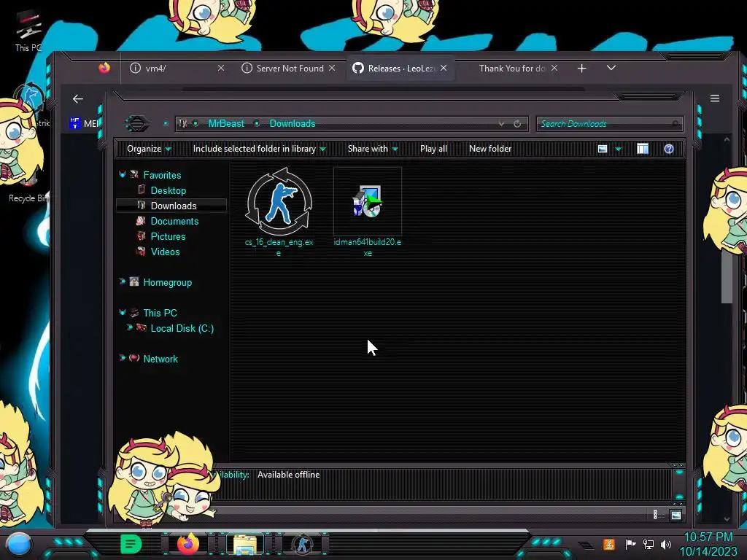Screen dimensions: 747x560
Task: Open the Firefox hamburger menu
Action: (715, 98)
